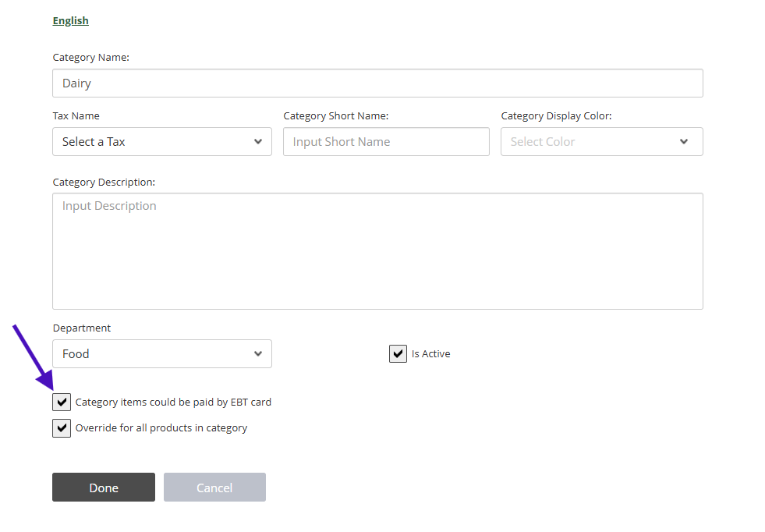The image size is (765, 532).
Task: Click the Input Short Name field
Action: tap(386, 142)
